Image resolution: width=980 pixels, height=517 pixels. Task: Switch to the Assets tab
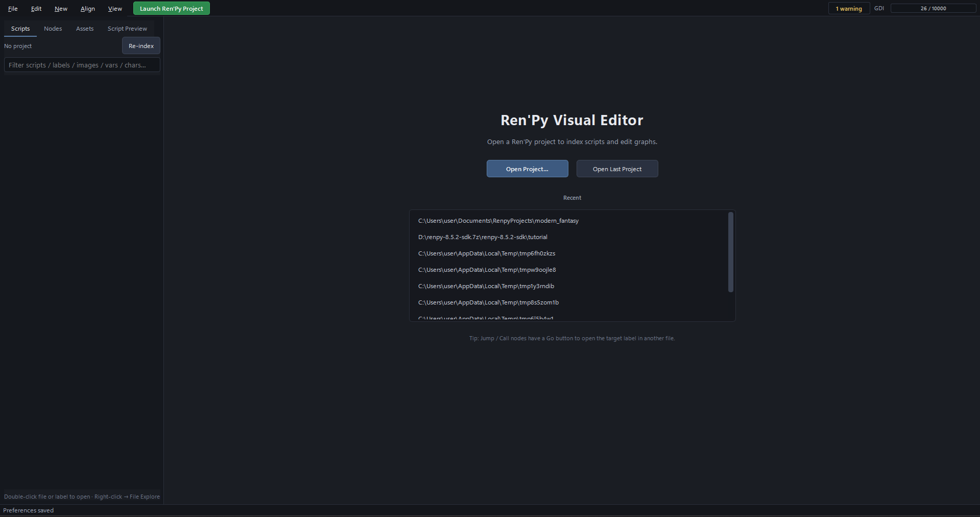click(85, 29)
